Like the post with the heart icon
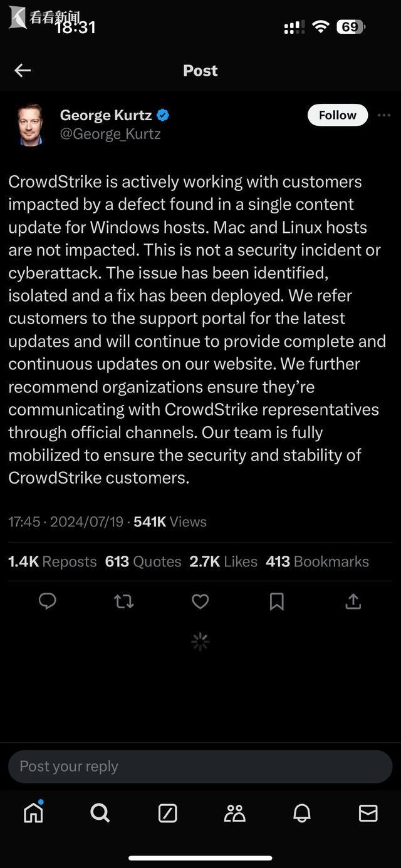401x868 pixels. coord(200,601)
